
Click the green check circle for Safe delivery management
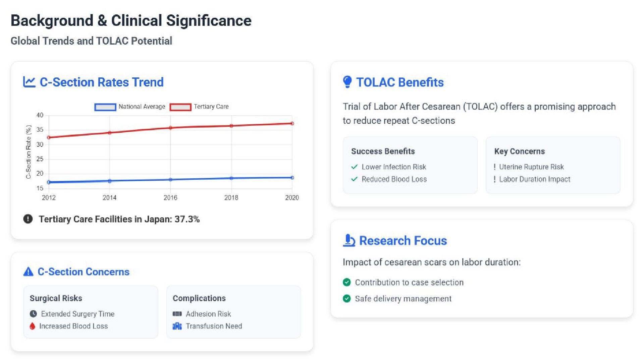(x=347, y=298)
